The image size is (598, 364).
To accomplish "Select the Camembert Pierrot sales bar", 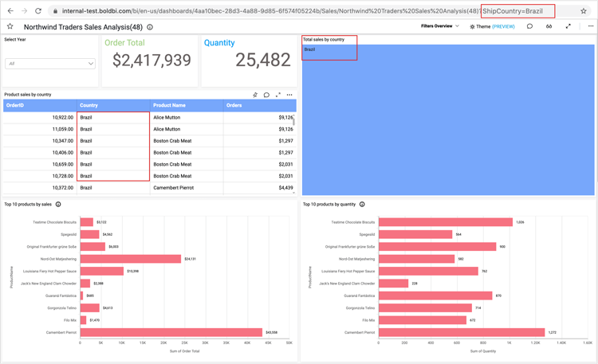I will 171,332.
